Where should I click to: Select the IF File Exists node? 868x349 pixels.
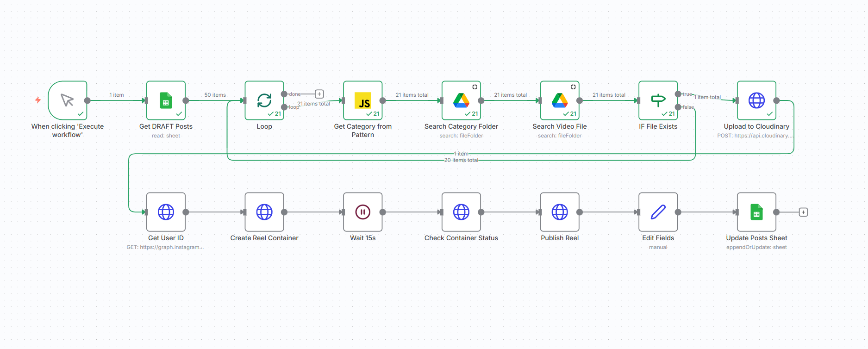pos(658,100)
